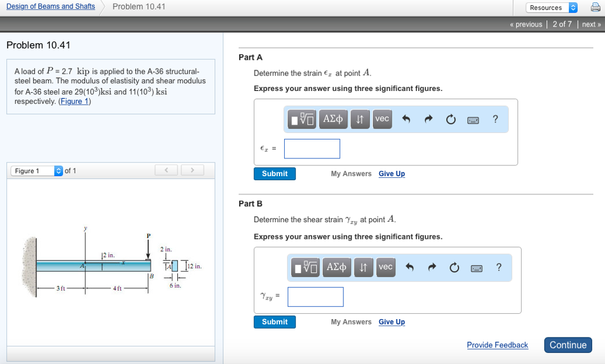Open help question mark in Part A
This screenshot has width=605, height=364.
tap(496, 119)
